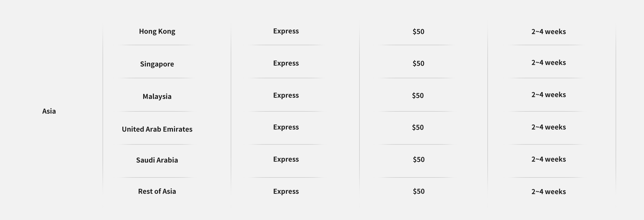Click 2~4 weeks delivery for Rest of Asia
644x220 pixels.
549,192
